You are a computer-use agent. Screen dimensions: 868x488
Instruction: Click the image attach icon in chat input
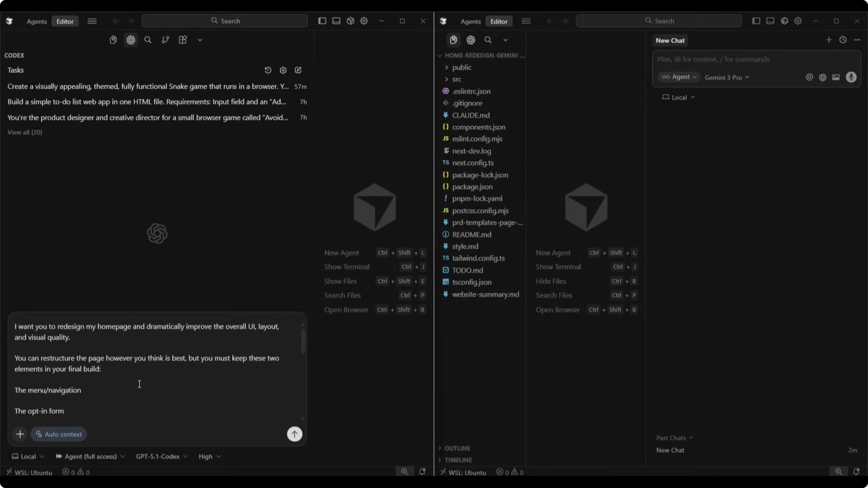(x=836, y=77)
